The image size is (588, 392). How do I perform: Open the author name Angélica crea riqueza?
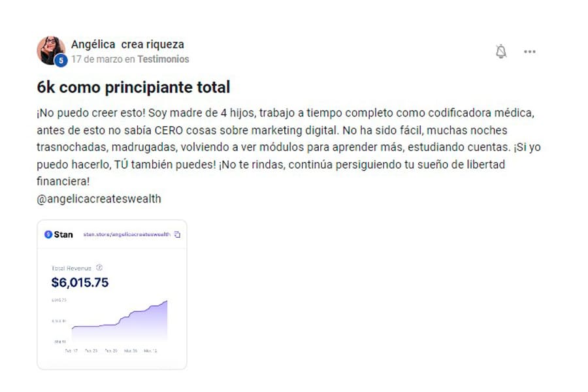(127, 44)
